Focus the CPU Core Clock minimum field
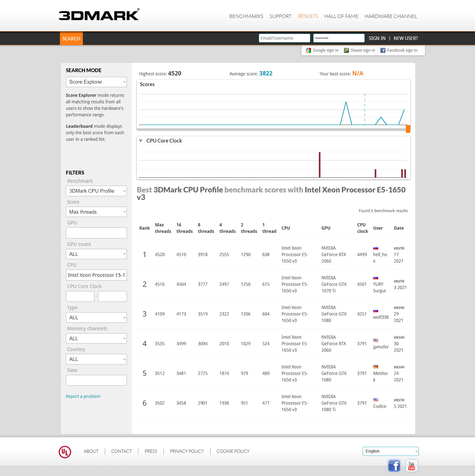Screen dimensions: 475x476 [x=80, y=296]
